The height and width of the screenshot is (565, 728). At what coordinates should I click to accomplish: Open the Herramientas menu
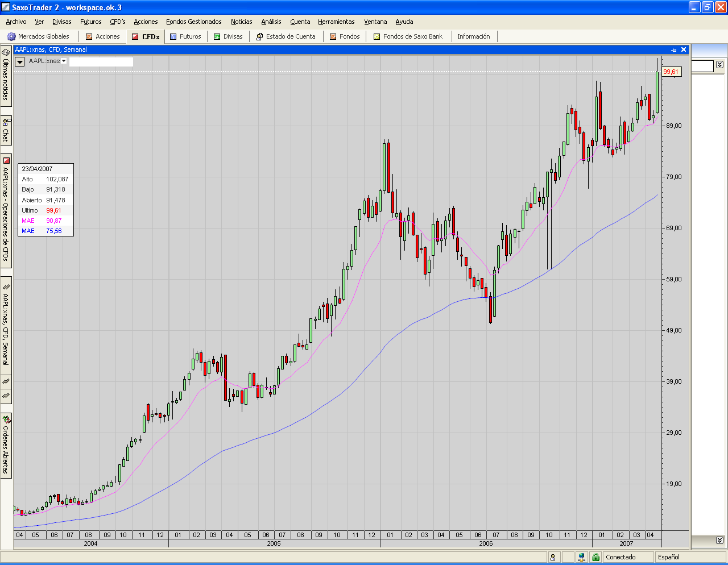tap(336, 22)
